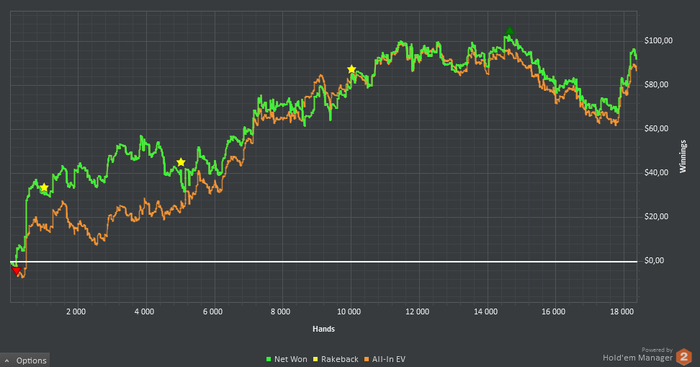This screenshot has height=367, width=700.
Task: Toggle the All-In EV legend entry
Action: click(x=385, y=359)
